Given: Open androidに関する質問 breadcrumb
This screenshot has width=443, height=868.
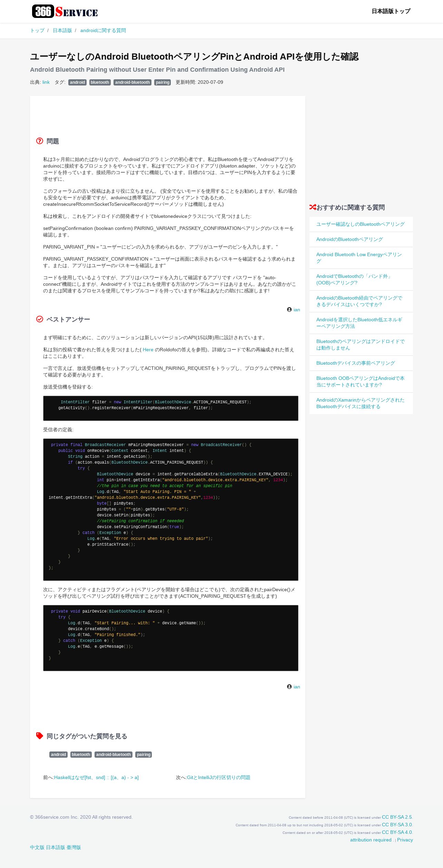Looking at the screenshot, I should click(103, 30).
